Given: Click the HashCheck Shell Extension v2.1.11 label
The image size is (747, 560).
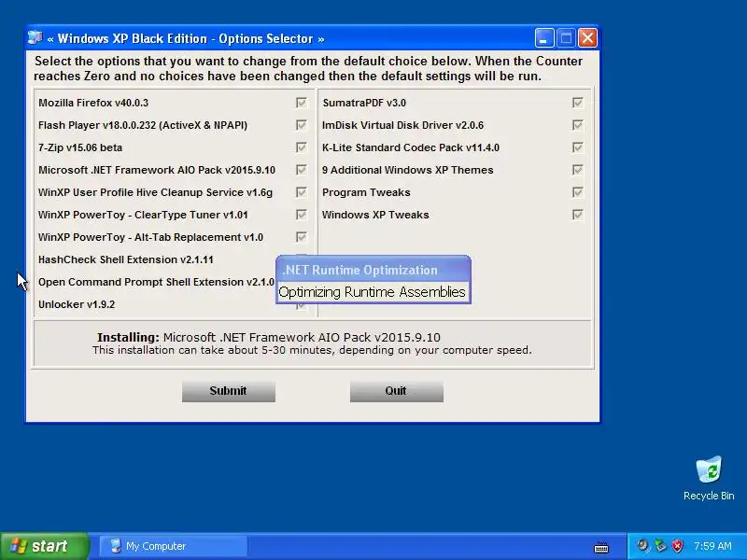Looking at the screenshot, I should pos(126,259).
